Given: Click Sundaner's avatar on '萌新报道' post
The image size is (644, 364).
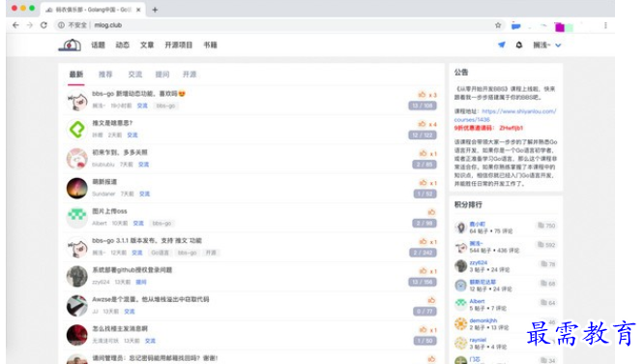Looking at the screenshot, I should pos(77,188).
